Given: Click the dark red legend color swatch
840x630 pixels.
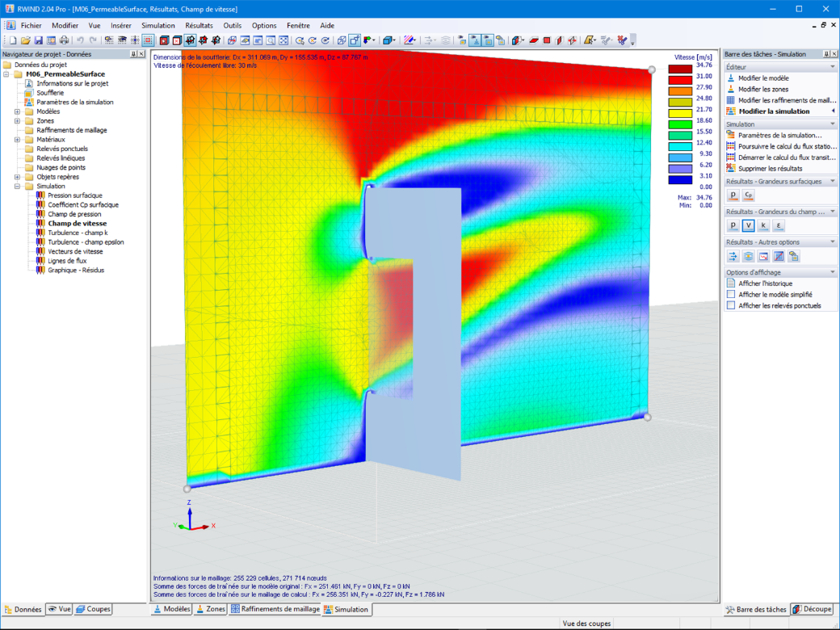Looking at the screenshot, I should coord(680,69).
